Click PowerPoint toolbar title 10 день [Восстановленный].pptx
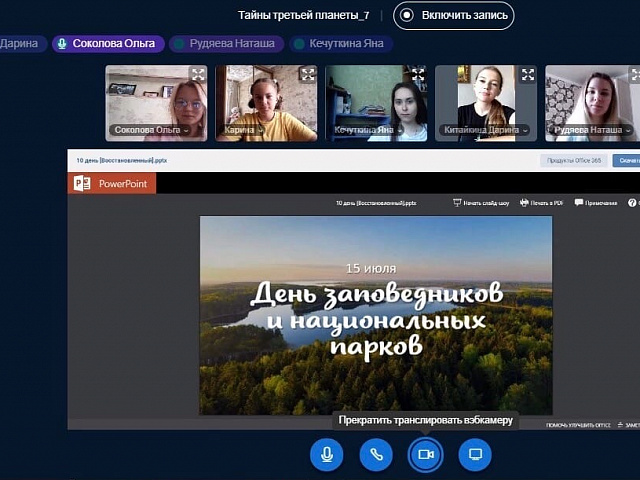 (x=376, y=203)
